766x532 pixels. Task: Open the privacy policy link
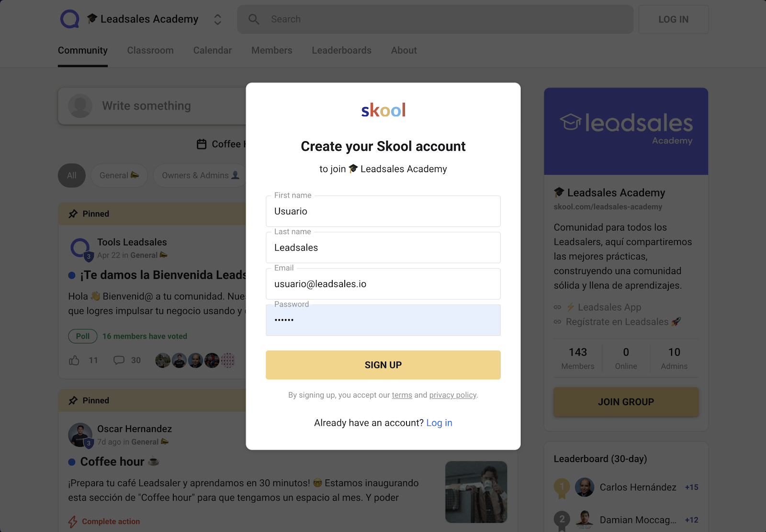tap(452, 395)
